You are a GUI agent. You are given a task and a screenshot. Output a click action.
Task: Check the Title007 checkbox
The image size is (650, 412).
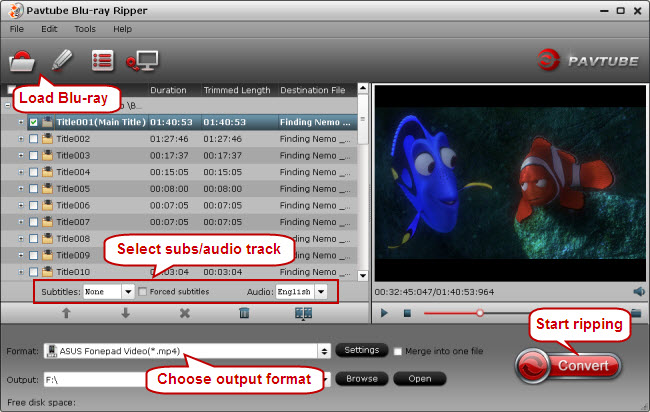click(34, 222)
